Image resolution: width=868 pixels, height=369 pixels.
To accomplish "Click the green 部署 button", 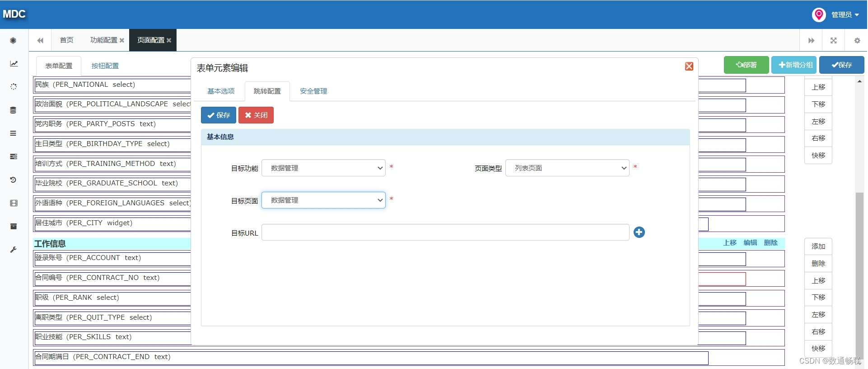I will [747, 65].
